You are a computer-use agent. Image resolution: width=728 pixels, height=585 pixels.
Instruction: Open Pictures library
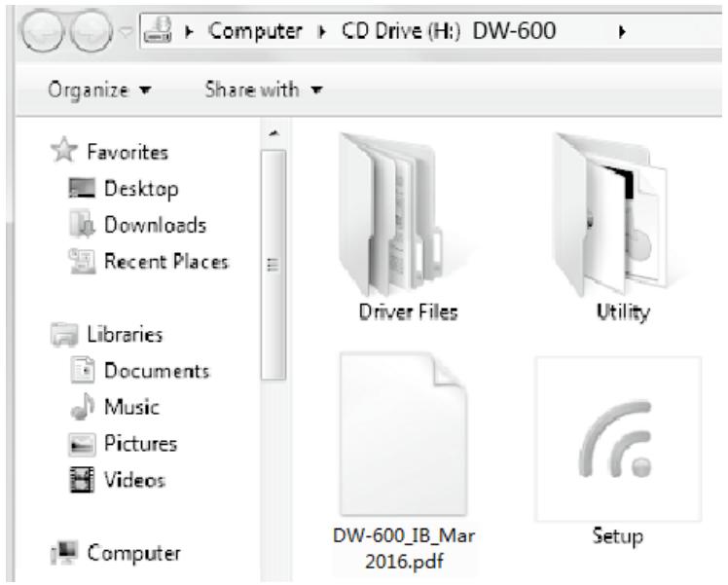(x=141, y=444)
